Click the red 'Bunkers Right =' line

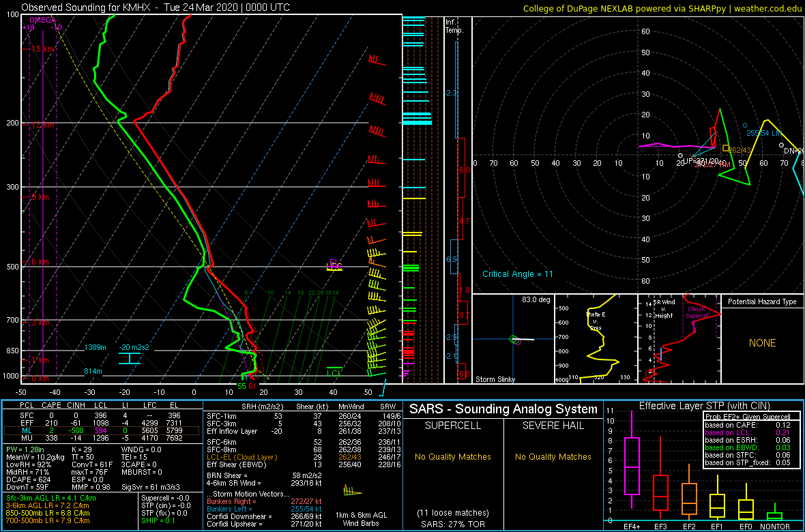click(x=265, y=501)
